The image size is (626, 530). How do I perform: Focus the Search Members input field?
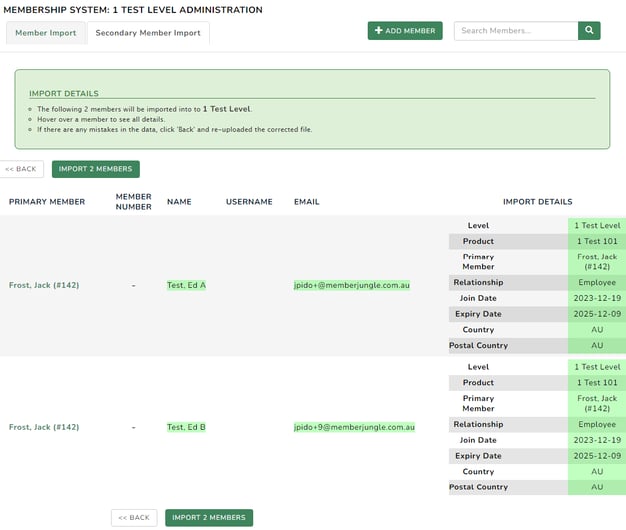pyautogui.click(x=515, y=31)
